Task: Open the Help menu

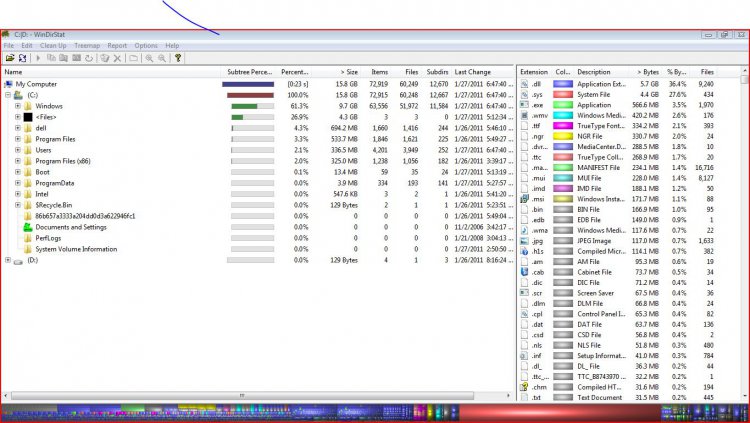Action: [x=172, y=45]
